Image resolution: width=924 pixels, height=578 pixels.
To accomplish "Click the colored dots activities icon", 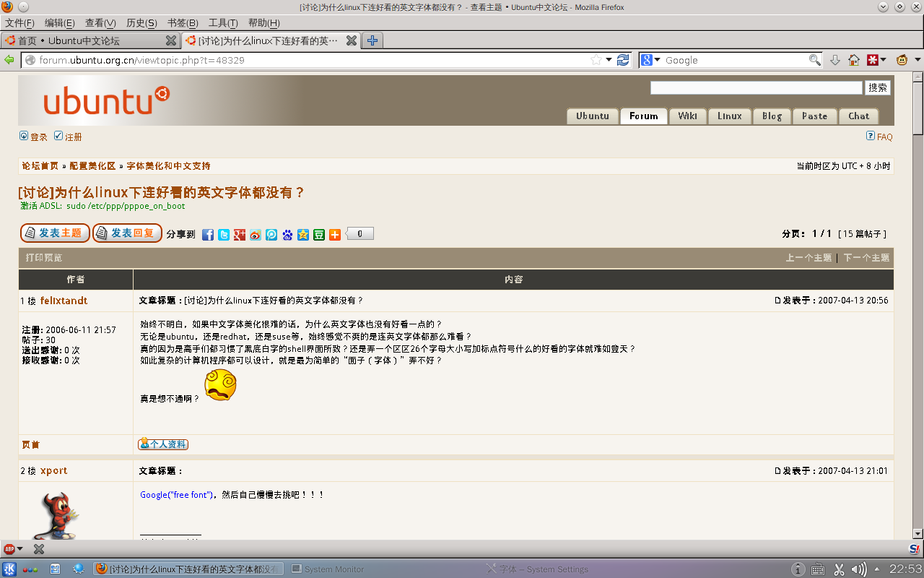I will click(30, 569).
